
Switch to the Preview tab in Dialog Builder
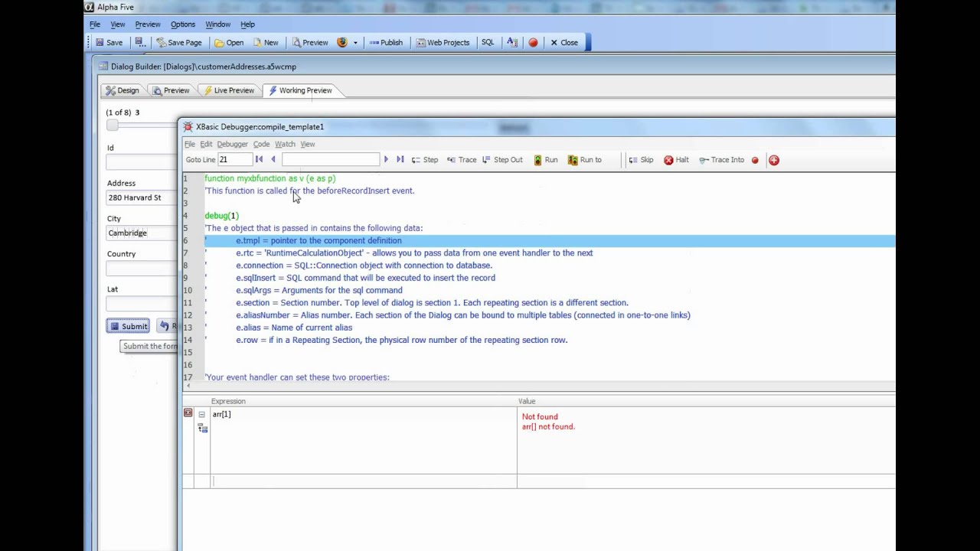[x=171, y=90]
